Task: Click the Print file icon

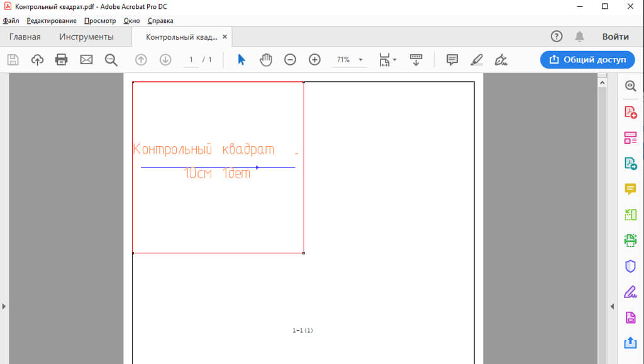Action: click(62, 60)
